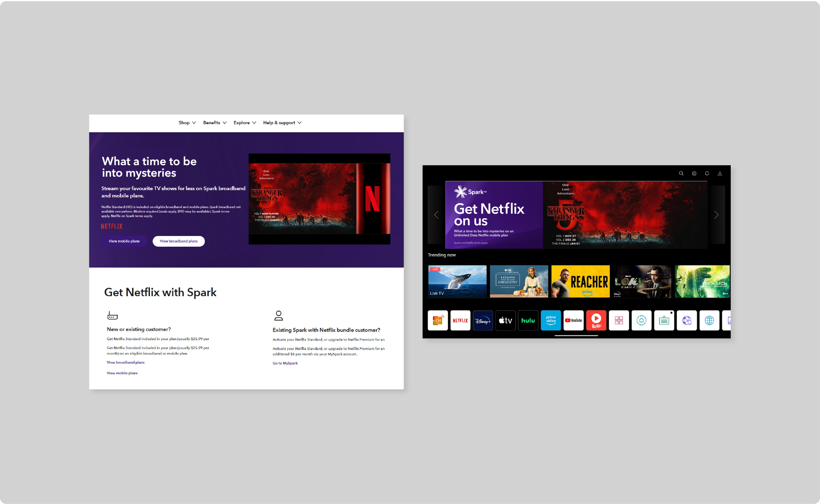Image resolution: width=820 pixels, height=504 pixels.
Task: Open the home hub tile with house icon
Action: [641, 320]
